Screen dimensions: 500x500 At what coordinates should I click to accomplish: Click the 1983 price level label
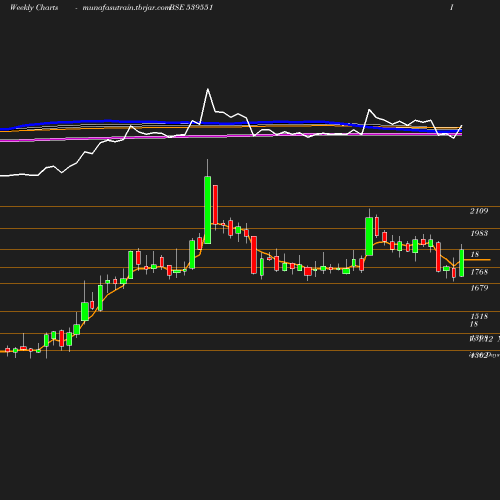point(479,233)
